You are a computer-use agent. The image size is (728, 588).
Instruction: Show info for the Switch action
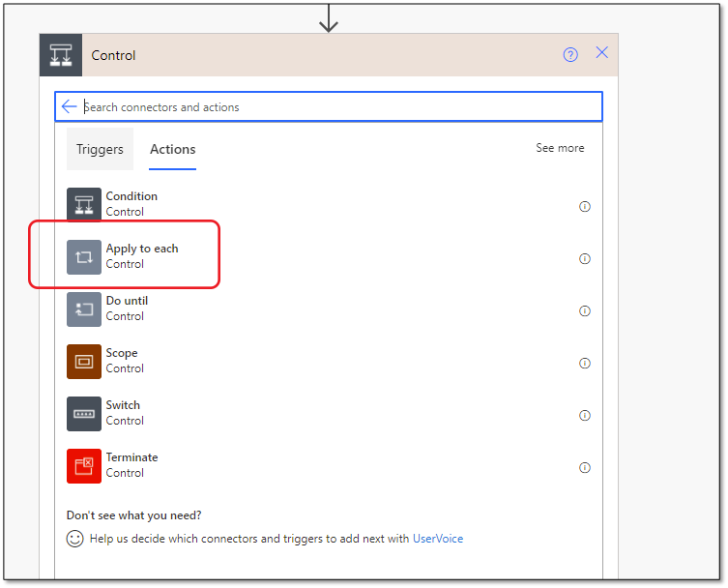click(585, 415)
